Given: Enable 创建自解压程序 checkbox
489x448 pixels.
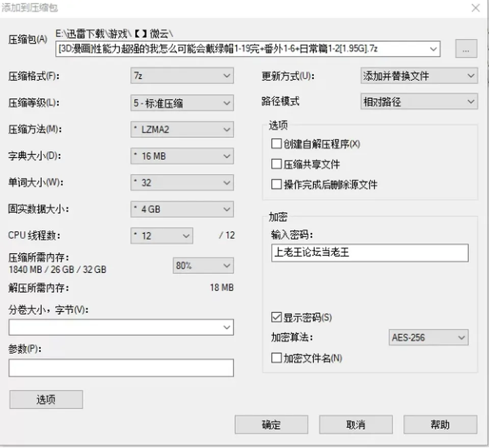Looking at the screenshot, I should point(276,144).
